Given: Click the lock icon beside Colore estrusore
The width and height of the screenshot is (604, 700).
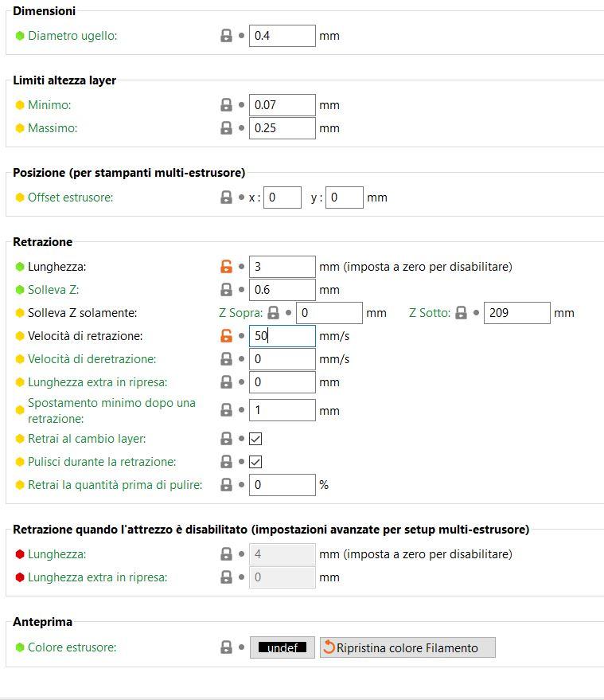Looking at the screenshot, I should pos(226,647).
